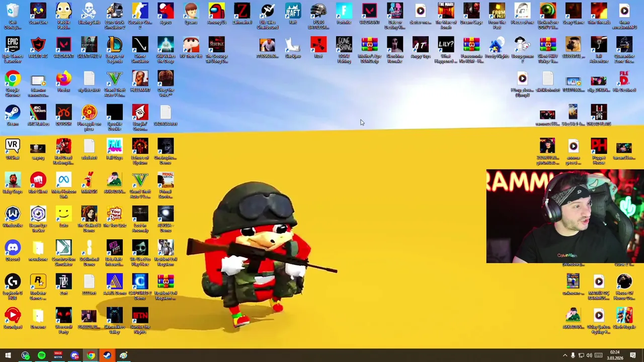Select the Puppet House icon
This screenshot has height=362, width=644.
click(599, 151)
